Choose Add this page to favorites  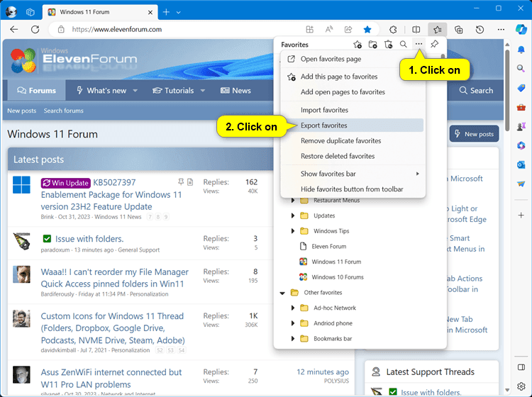pyautogui.click(x=353, y=77)
